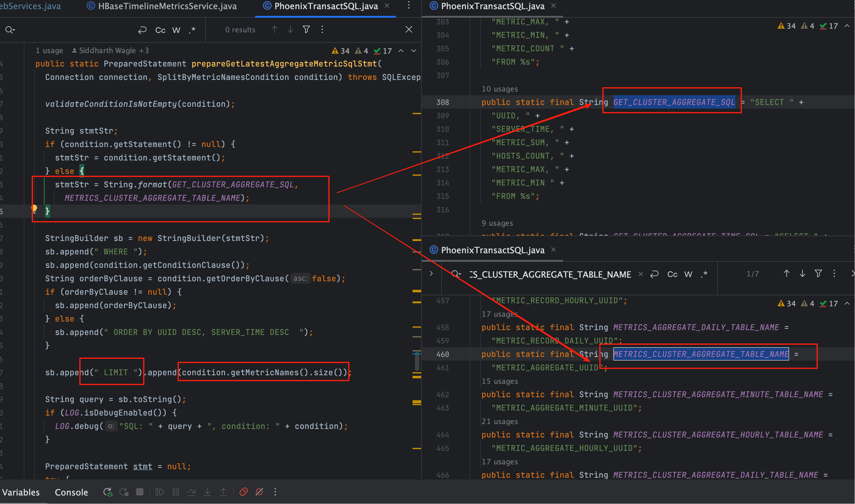View breakpoints via the red circles icon
This screenshot has width=855, height=504.
click(x=243, y=492)
